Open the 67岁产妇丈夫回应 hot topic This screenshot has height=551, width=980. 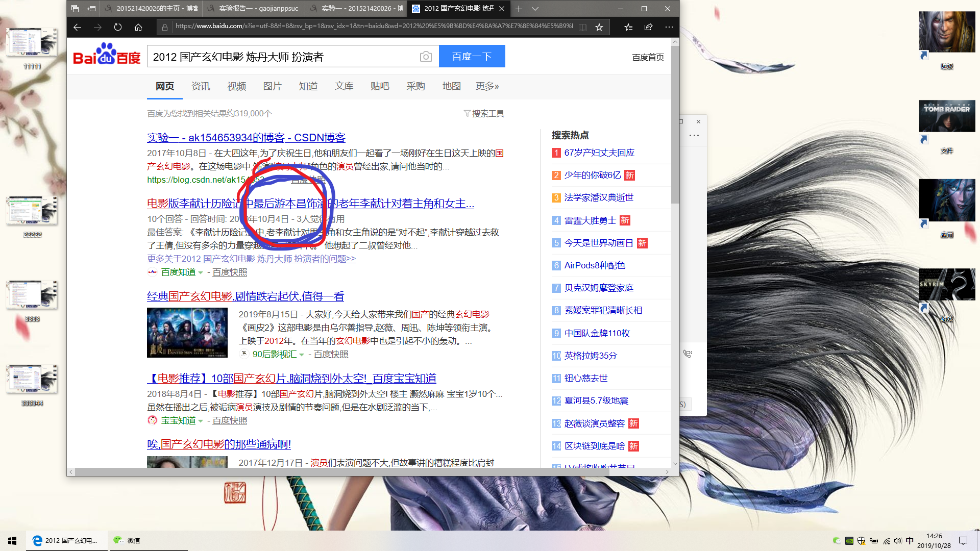click(599, 153)
